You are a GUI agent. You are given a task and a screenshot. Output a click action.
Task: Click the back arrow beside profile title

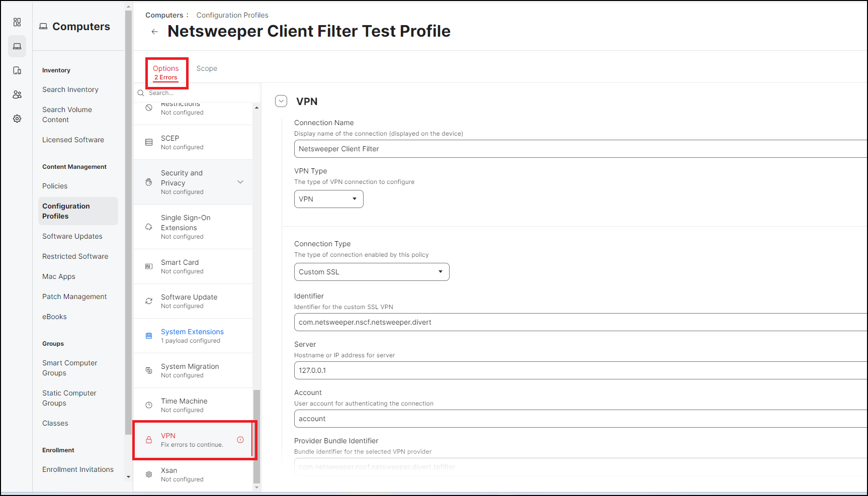(155, 31)
